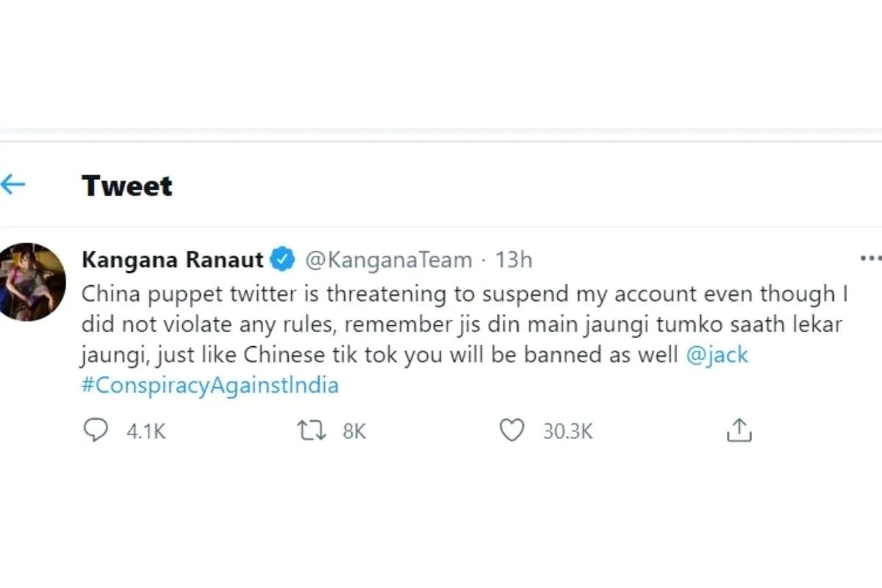Open the @KanganaTeam handle link
The image size is (882, 588).
(x=387, y=259)
